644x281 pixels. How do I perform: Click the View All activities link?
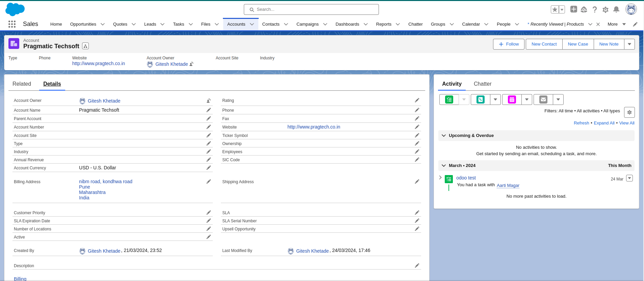click(627, 123)
